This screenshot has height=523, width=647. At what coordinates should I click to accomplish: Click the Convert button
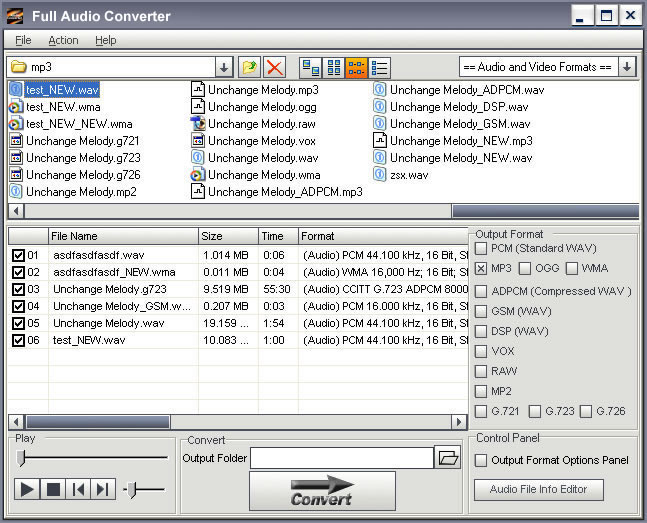pyautogui.click(x=322, y=491)
